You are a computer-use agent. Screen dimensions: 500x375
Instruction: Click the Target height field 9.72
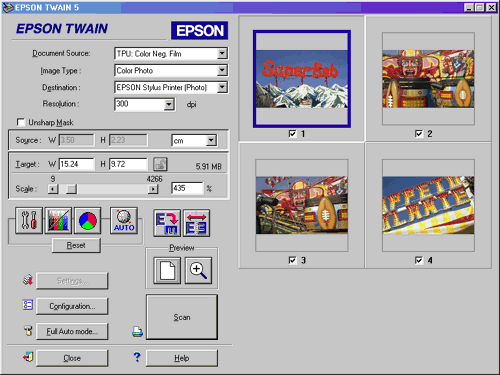(128, 164)
